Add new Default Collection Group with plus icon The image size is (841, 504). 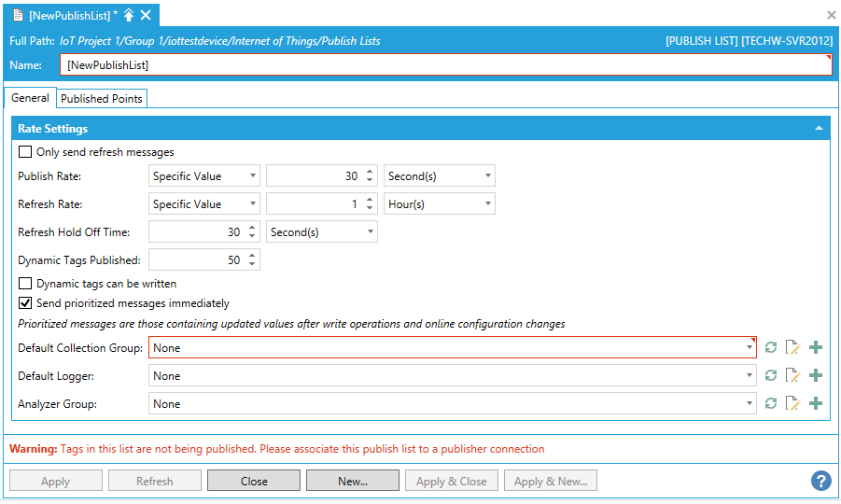coord(816,348)
